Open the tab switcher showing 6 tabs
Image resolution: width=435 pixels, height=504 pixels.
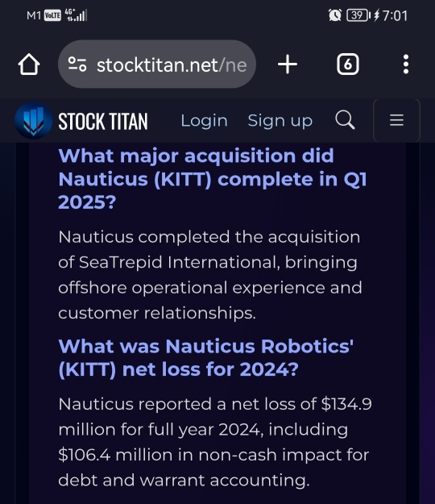click(x=348, y=65)
